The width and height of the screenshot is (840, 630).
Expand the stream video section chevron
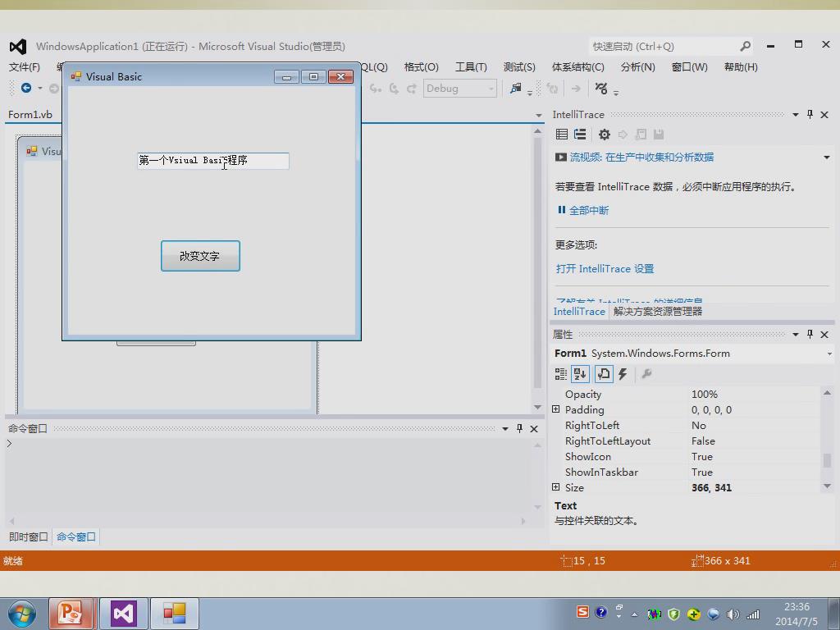click(827, 157)
